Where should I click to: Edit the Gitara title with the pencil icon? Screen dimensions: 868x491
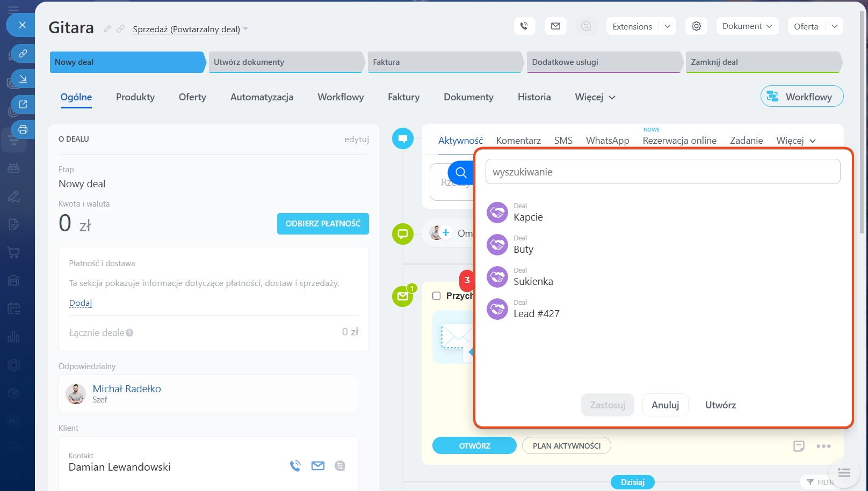pos(107,29)
